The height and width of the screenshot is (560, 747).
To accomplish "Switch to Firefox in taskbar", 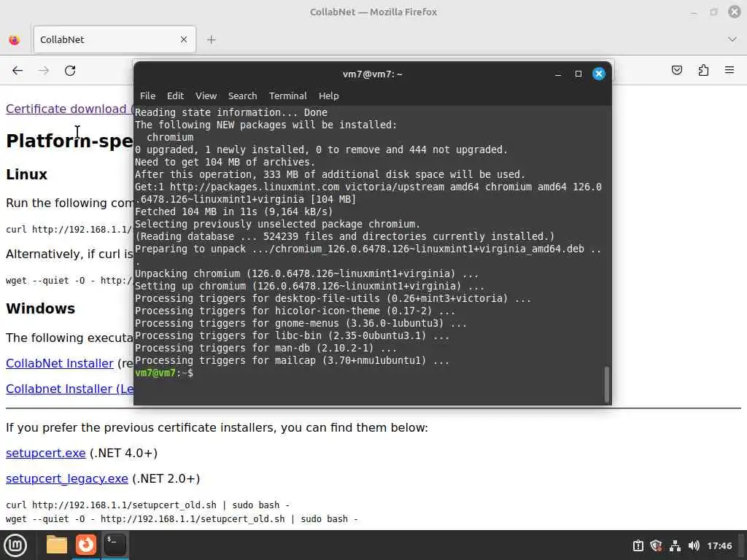I will click(86, 545).
